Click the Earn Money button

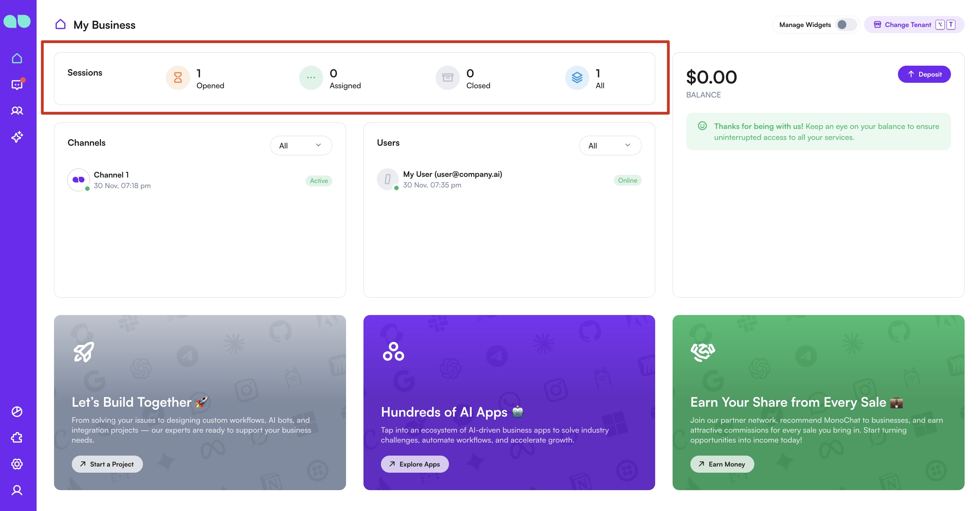click(x=722, y=464)
